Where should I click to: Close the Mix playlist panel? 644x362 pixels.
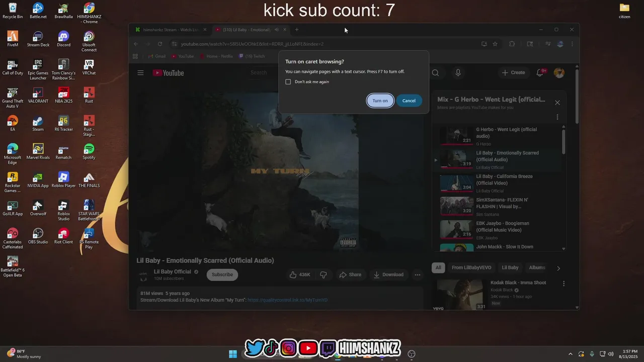[557, 103]
